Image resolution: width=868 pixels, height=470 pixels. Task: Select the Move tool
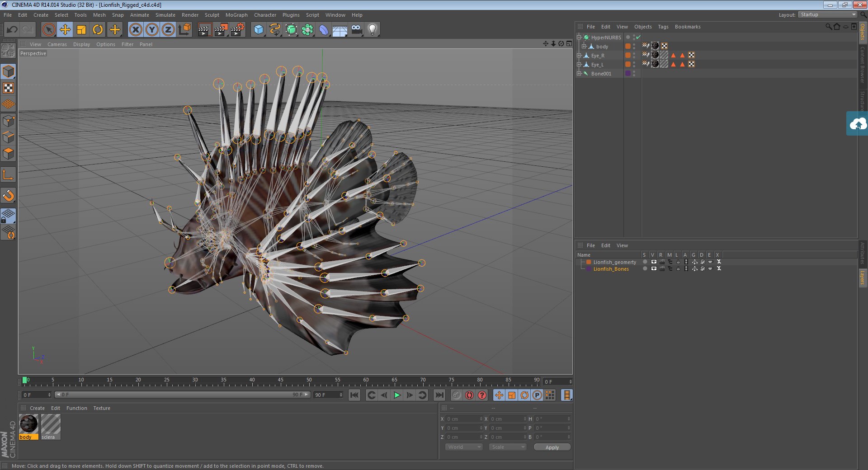(65, 30)
